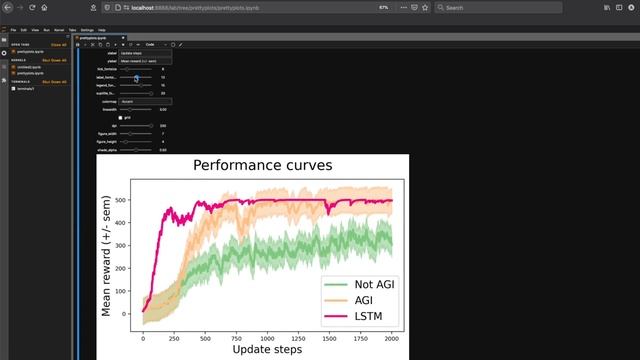Open the Edit menu
This screenshot has width=640, height=360.
[x=24, y=30]
